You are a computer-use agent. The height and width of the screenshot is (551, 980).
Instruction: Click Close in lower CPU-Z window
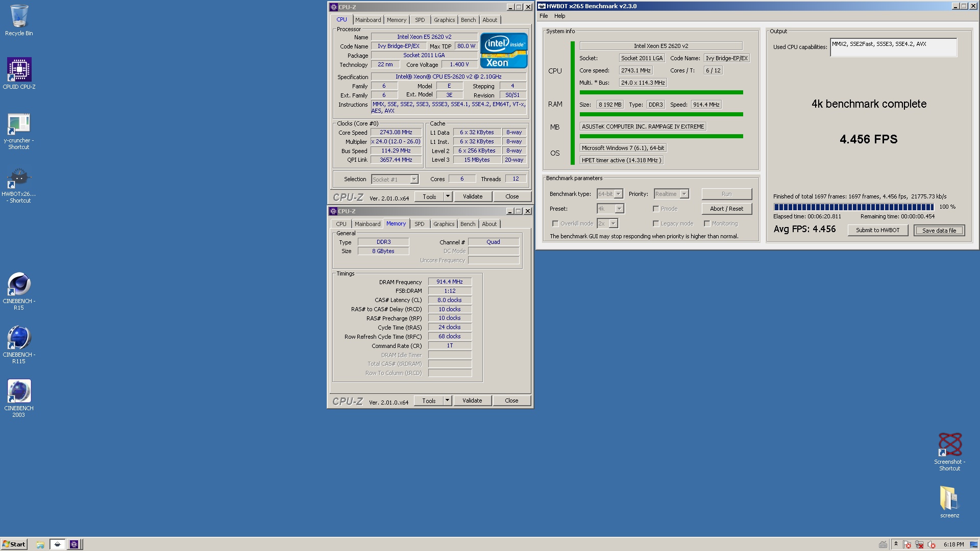point(511,400)
